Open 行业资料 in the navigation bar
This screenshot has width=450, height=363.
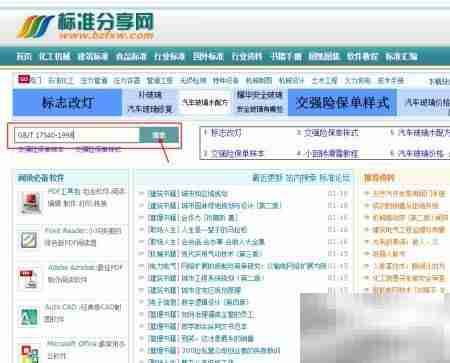[x=247, y=56]
